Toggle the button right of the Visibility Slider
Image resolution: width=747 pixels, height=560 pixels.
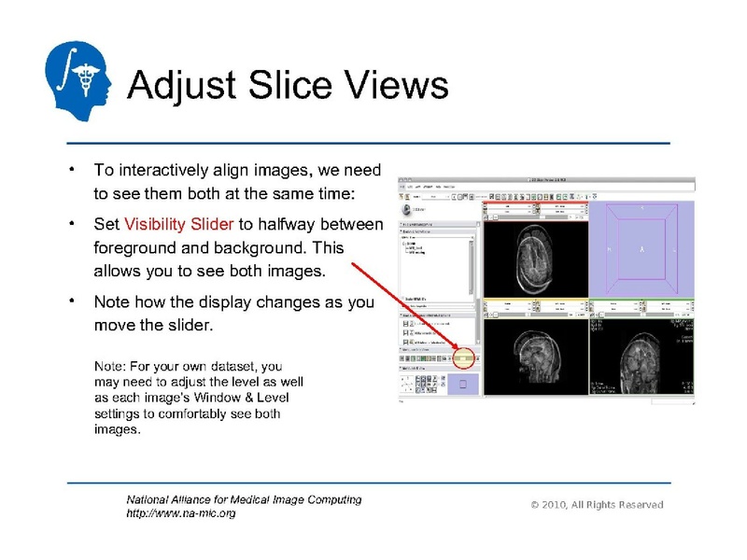(478, 357)
